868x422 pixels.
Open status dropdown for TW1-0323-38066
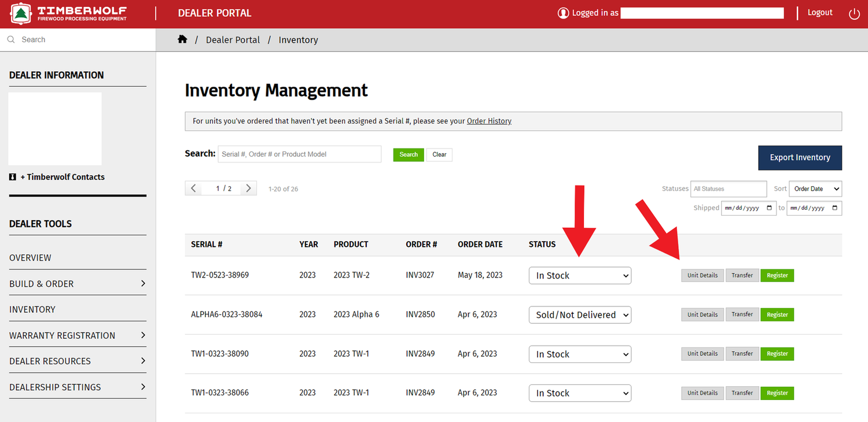(x=580, y=393)
